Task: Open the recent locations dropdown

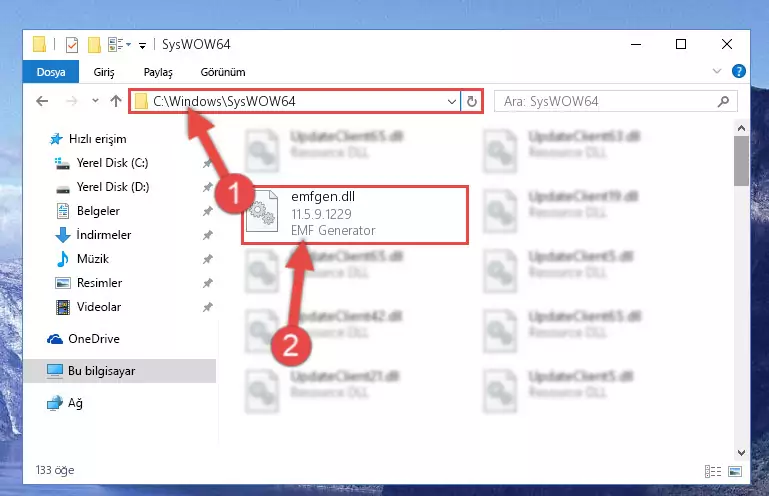Action: pyautogui.click(x=95, y=101)
